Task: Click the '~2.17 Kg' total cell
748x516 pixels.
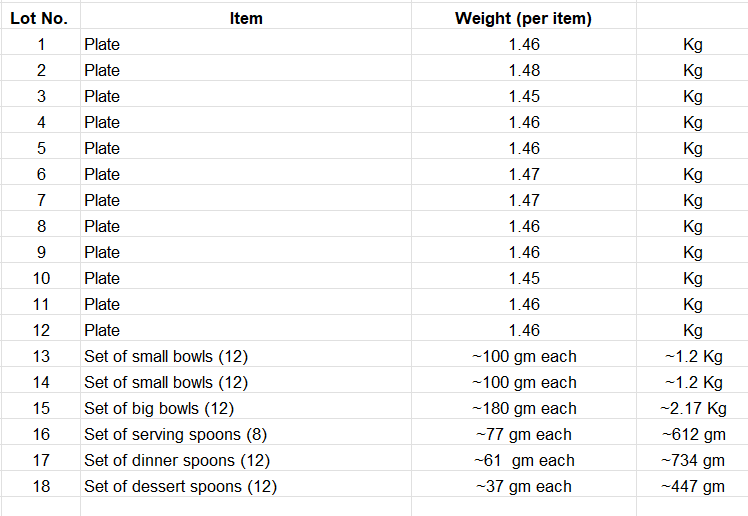Action: [692, 408]
